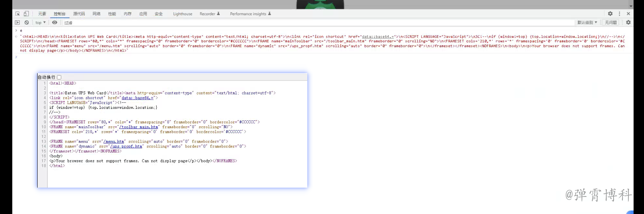The image size is (644, 214).
Task: Click the Recorder flask preview icon
Action: click(218, 14)
